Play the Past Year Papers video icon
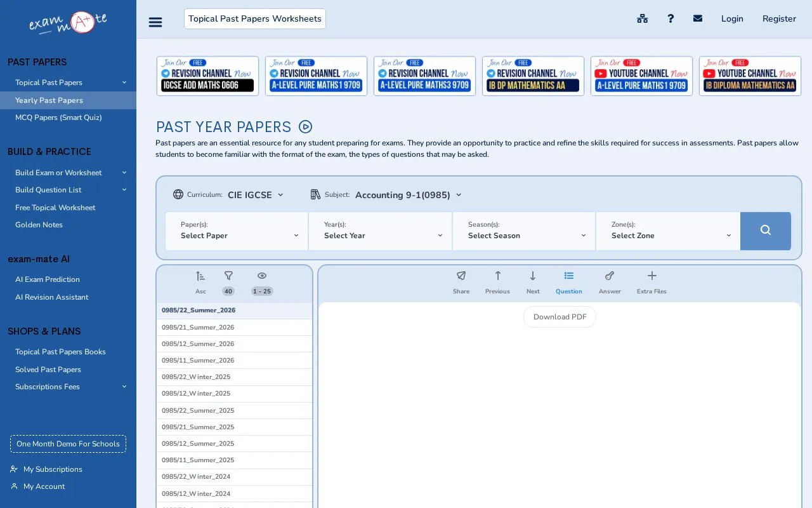 [305, 127]
